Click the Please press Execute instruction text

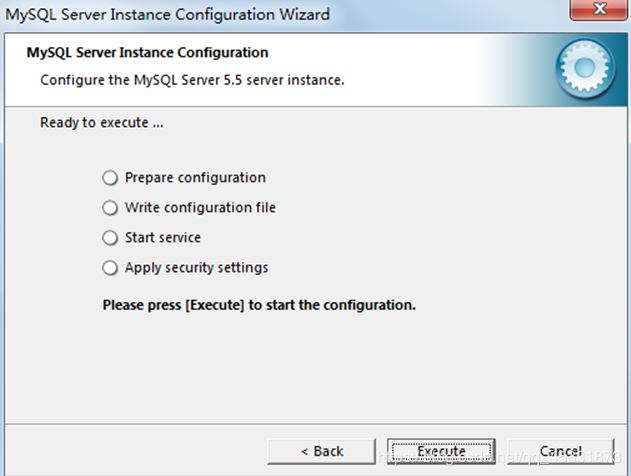tap(259, 304)
